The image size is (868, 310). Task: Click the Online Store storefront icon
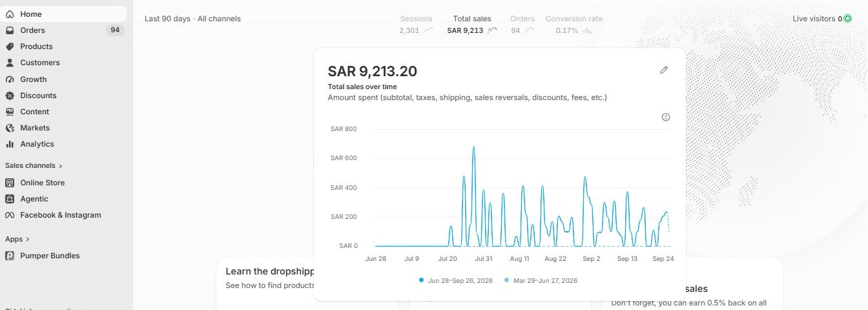tap(10, 183)
